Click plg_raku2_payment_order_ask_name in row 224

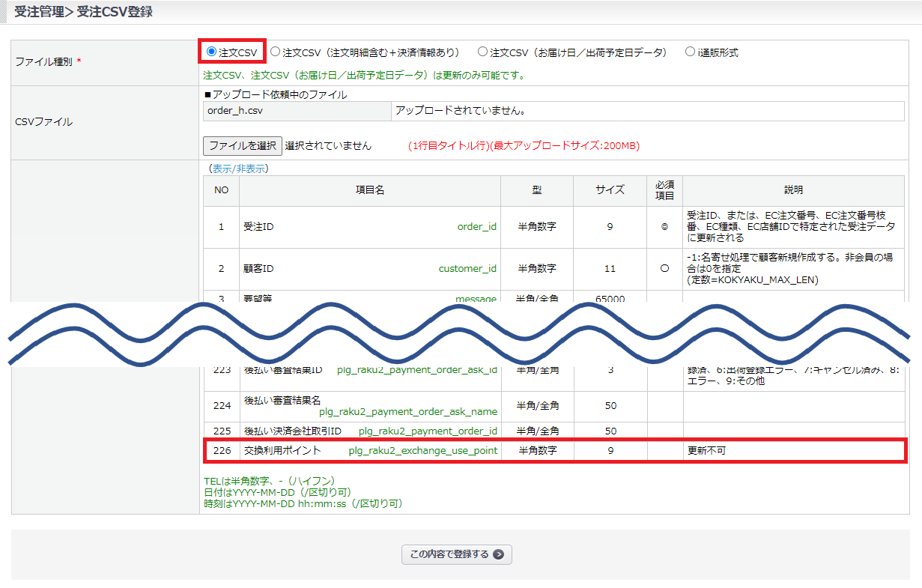407,411
